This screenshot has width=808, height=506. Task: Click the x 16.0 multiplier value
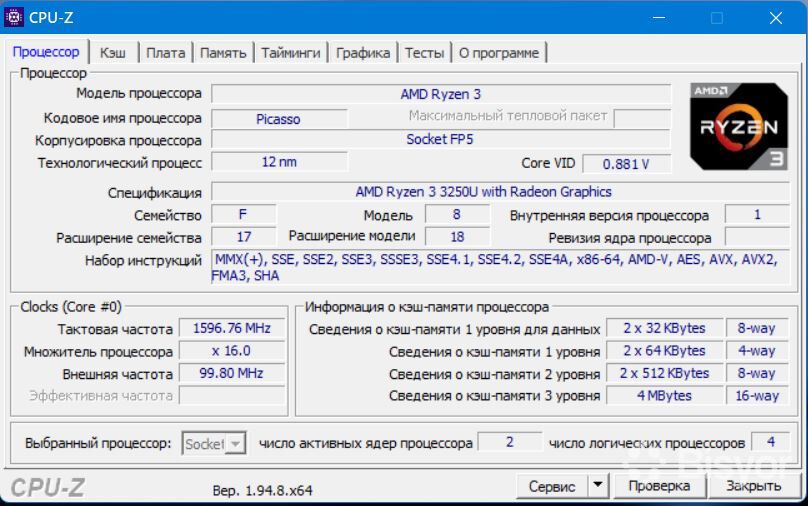tap(231, 351)
